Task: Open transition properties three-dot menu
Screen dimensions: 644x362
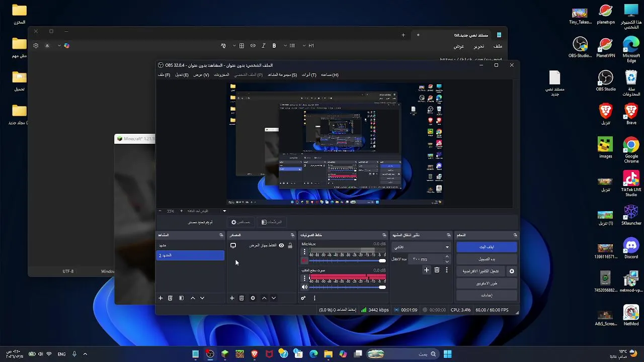Action: click(446, 270)
